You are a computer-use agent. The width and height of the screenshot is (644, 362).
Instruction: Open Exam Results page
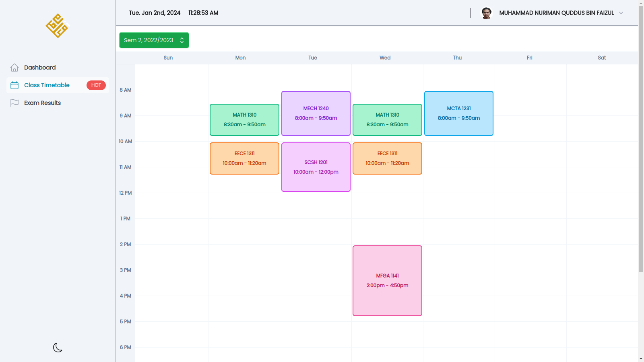tap(42, 103)
